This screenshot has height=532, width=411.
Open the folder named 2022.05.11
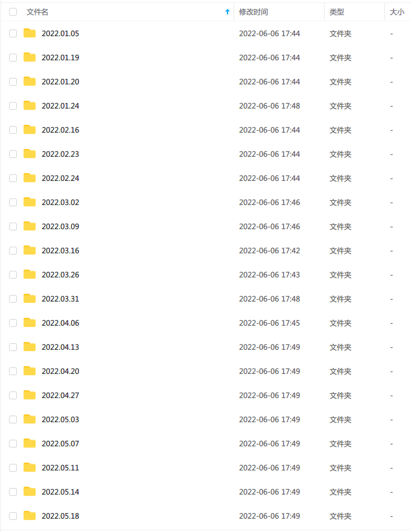coord(59,467)
